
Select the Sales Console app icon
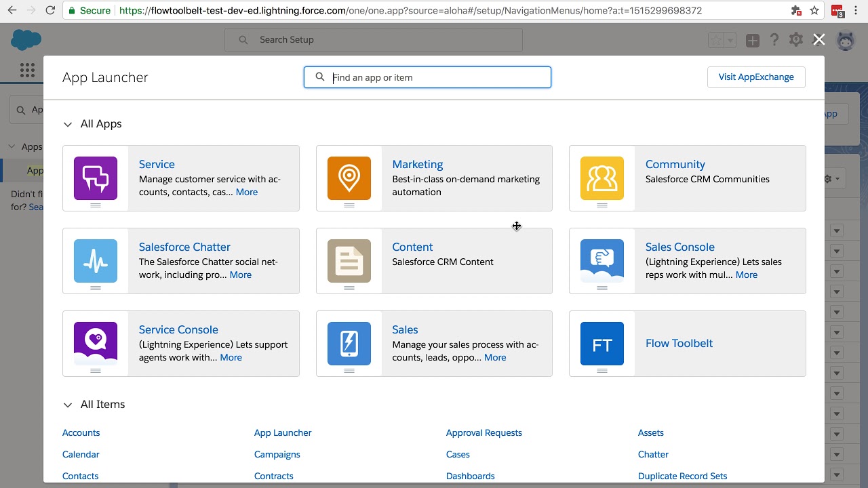click(x=602, y=261)
